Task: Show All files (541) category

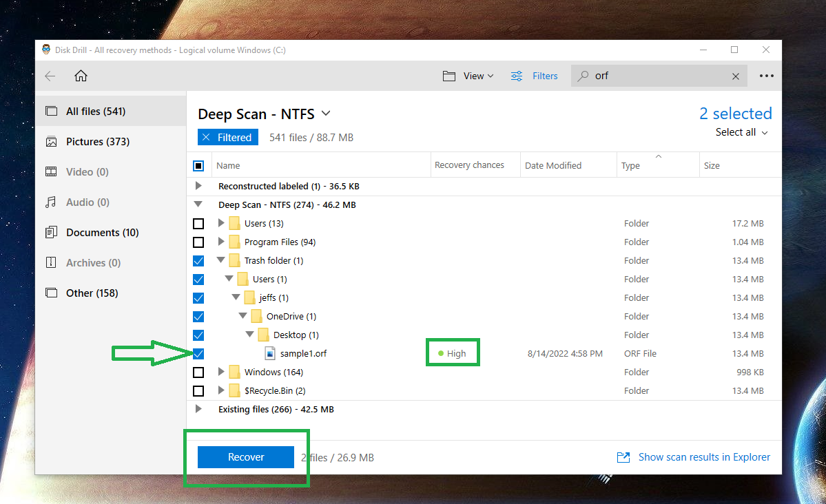Action: click(111, 111)
